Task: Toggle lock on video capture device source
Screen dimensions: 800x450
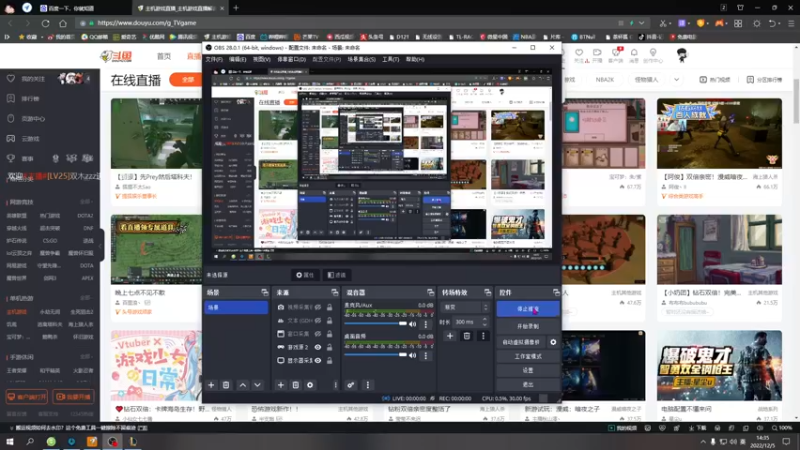Action: (330, 307)
